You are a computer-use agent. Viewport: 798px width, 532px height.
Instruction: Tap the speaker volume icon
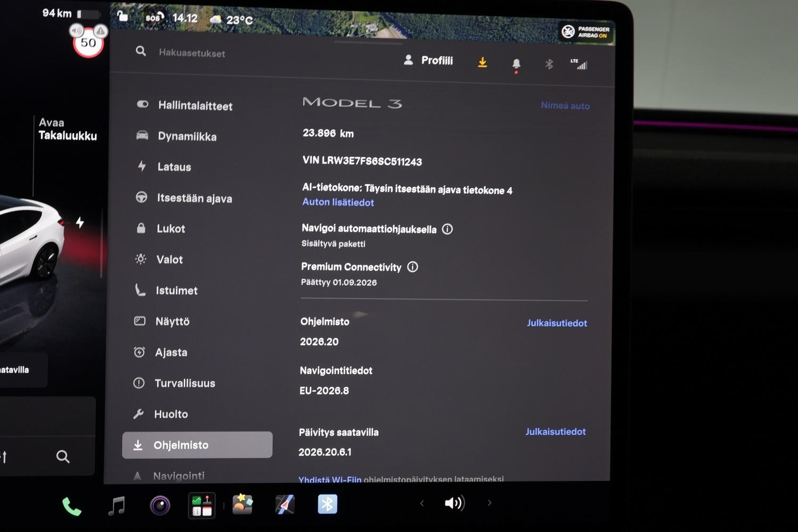point(454,503)
